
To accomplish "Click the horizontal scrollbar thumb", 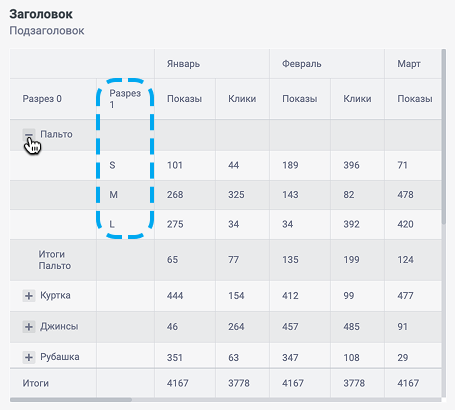I will (x=71, y=399).
